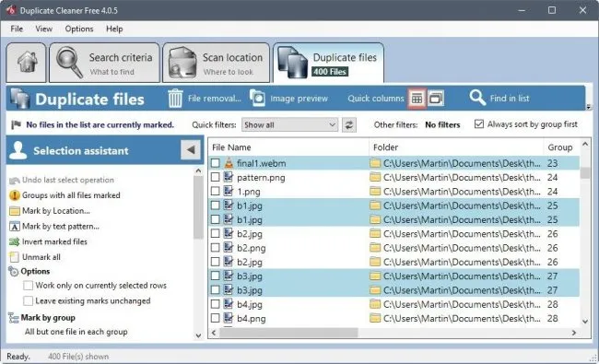This screenshot has width=599, height=364.
Task: Click the Find in list magnifier icon
Action: pos(477,98)
